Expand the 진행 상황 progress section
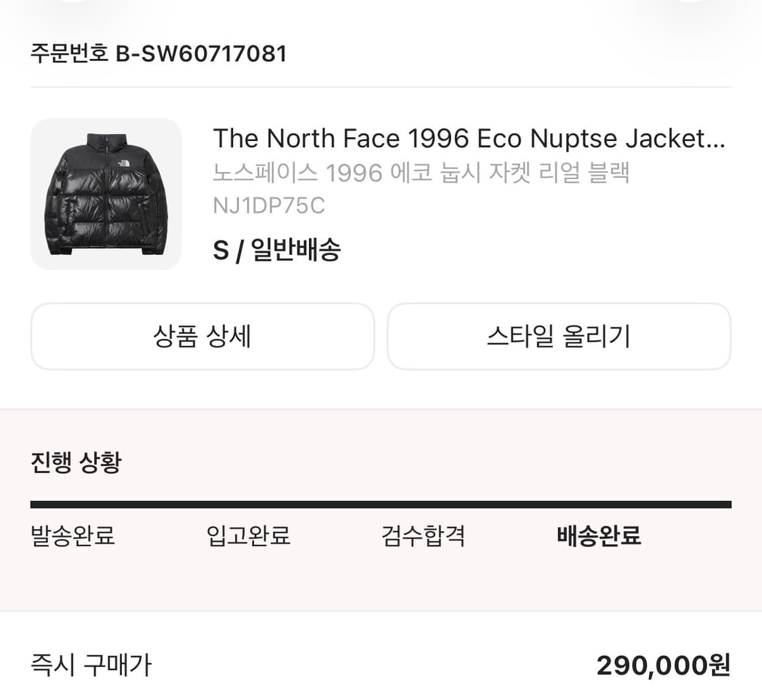This screenshot has width=762, height=700. coord(75,462)
